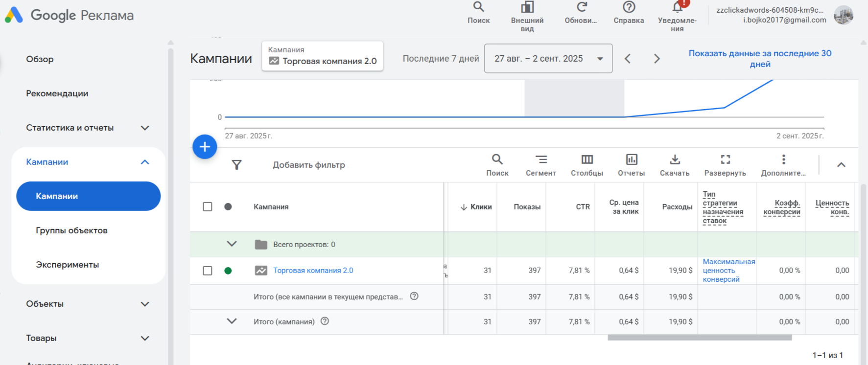868x365 pixels.
Task: Click the blue plus create button
Action: tap(205, 147)
